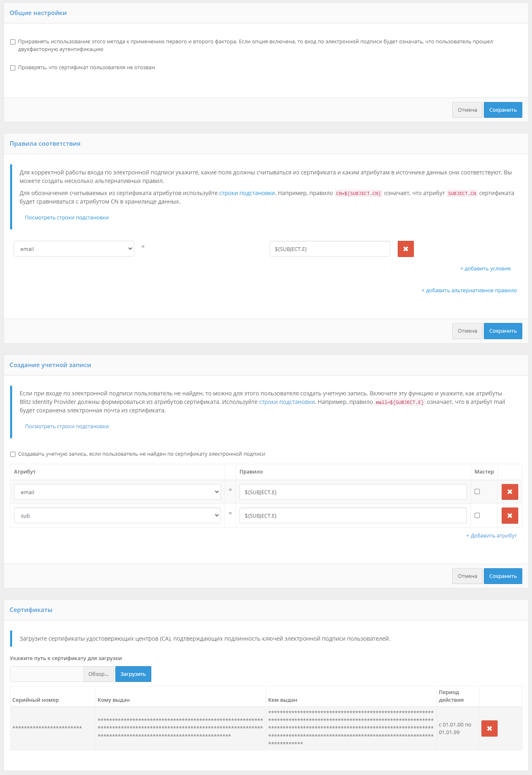Save the general settings section

pos(502,110)
